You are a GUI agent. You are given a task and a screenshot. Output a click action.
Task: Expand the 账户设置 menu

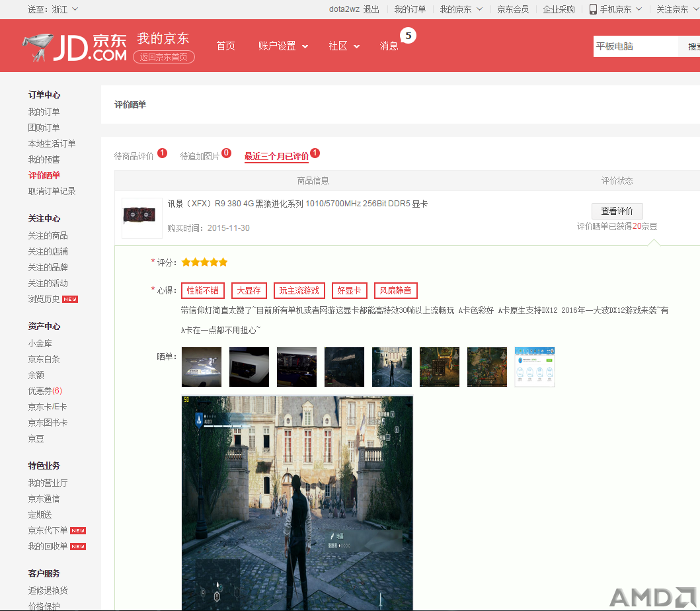point(283,46)
